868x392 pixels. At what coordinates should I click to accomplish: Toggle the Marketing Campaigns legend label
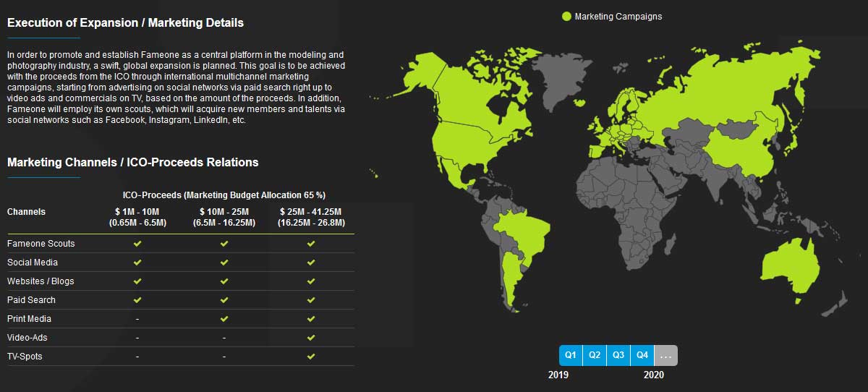click(x=618, y=17)
